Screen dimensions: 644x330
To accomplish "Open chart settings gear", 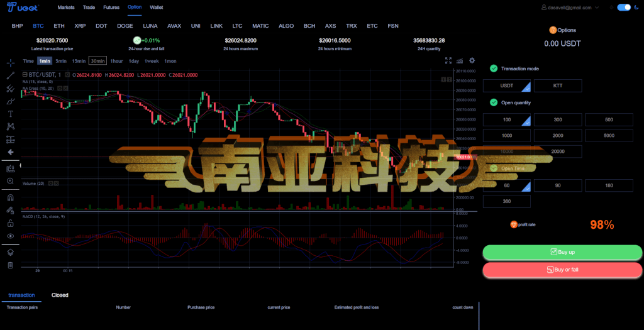I will [472, 60].
